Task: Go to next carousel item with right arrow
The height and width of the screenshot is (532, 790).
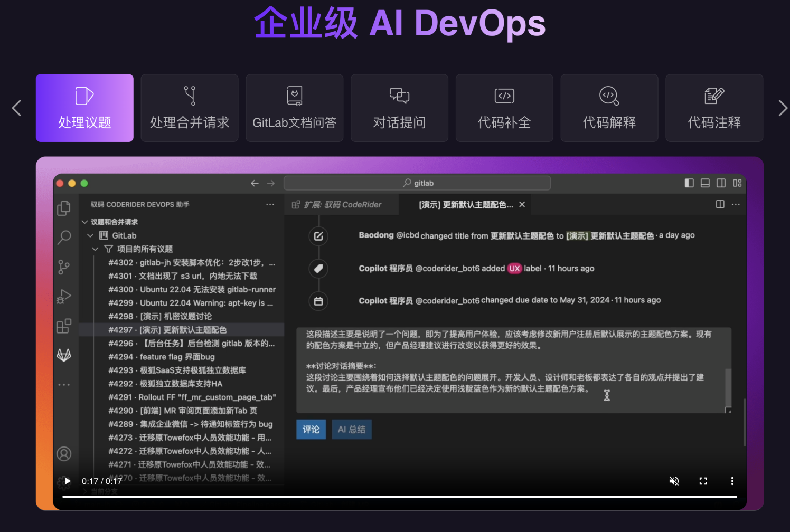Action: tap(783, 108)
